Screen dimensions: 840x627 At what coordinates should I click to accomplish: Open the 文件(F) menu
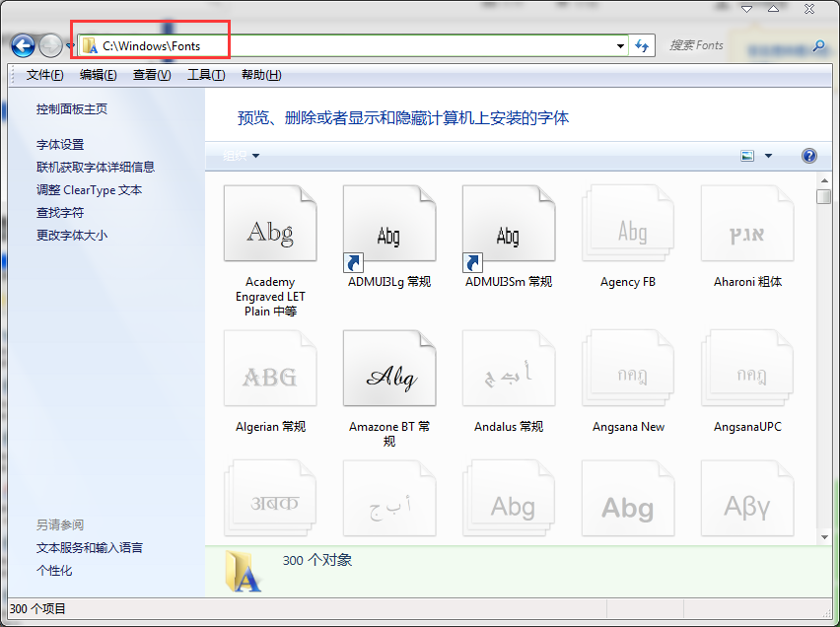(45, 75)
